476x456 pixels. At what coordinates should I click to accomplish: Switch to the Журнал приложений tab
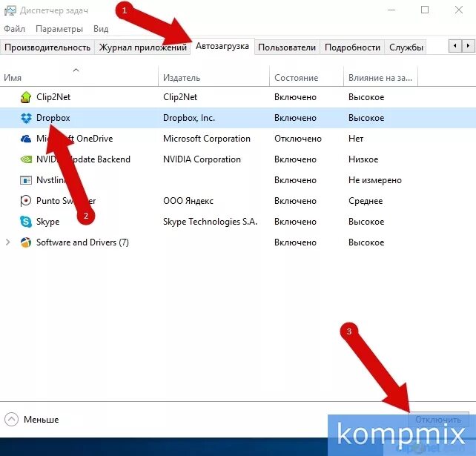[x=142, y=47]
